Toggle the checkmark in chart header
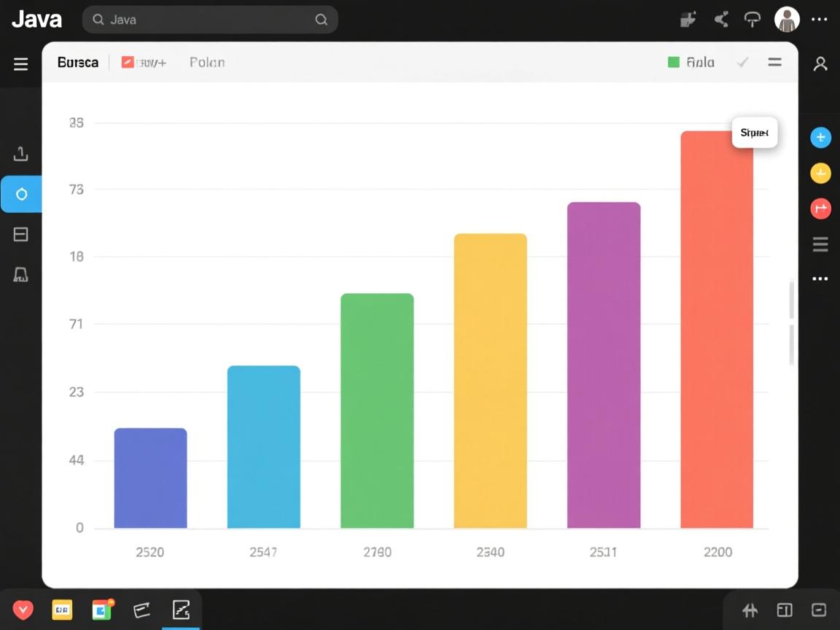 click(742, 63)
